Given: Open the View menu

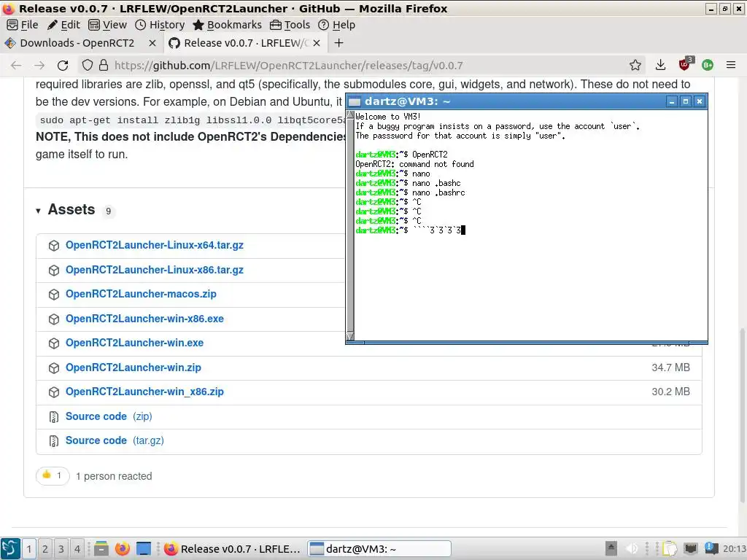Looking at the screenshot, I should click(x=108, y=25).
